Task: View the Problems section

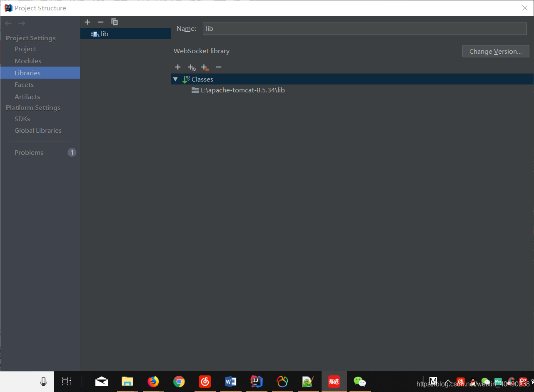Action: (29, 152)
